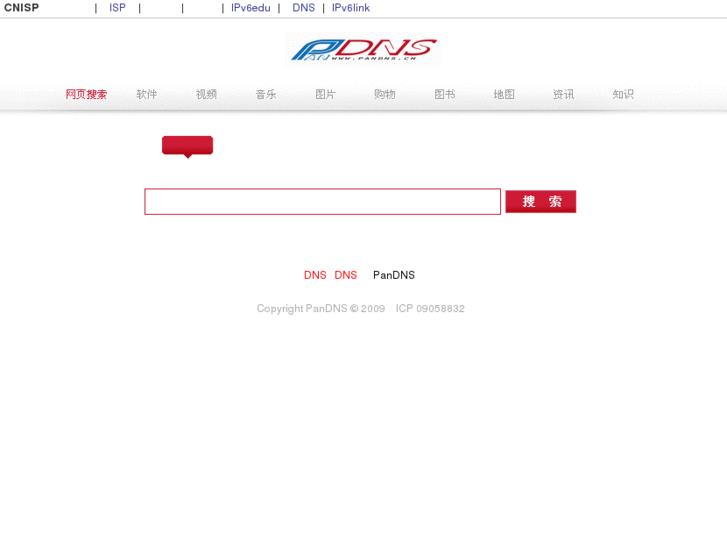This screenshot has width=727, height=545.
Task: Switch to the 图片 tab
Action: click(x=325, y=94)
